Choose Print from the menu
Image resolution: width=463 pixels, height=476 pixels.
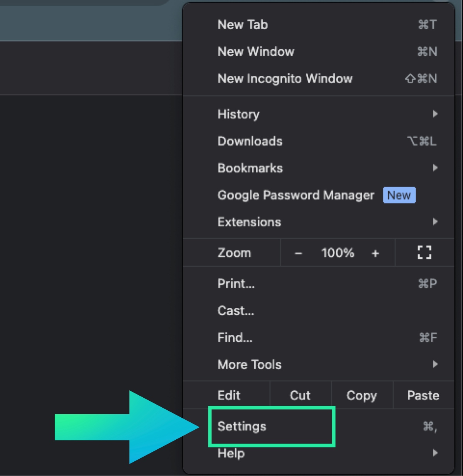click(236, 284)
